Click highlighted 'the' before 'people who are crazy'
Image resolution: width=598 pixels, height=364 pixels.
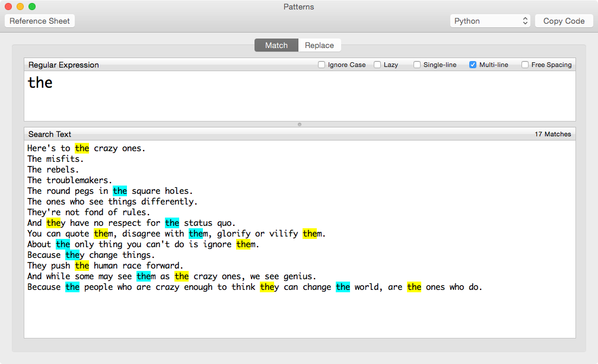pyautogui.click(x=72, y=287)
